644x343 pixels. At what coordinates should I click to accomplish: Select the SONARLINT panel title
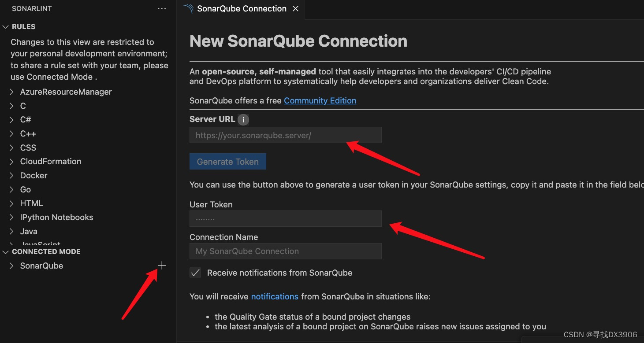pos(32,9)
